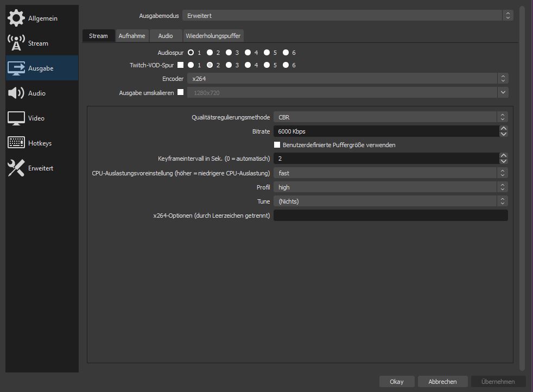This screenshot has height=392, width=533.
Task: Click the x264-Optionen text field
Action: (x=390, y=216)
